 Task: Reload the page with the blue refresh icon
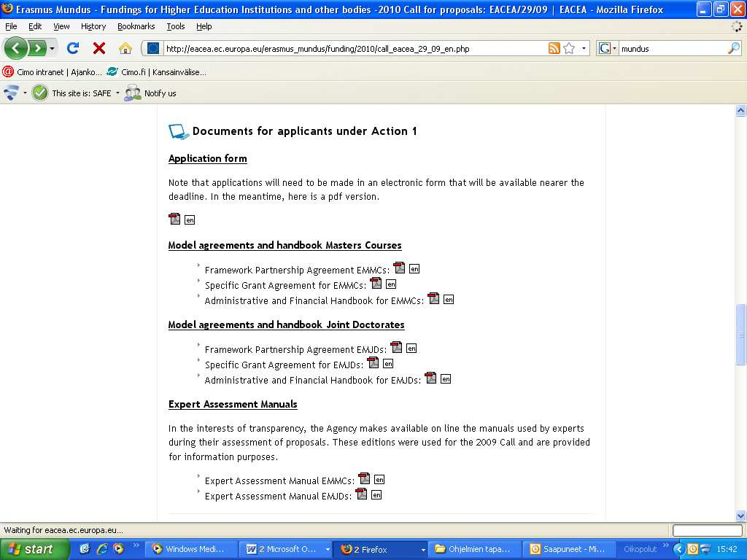tap(73, 48)
